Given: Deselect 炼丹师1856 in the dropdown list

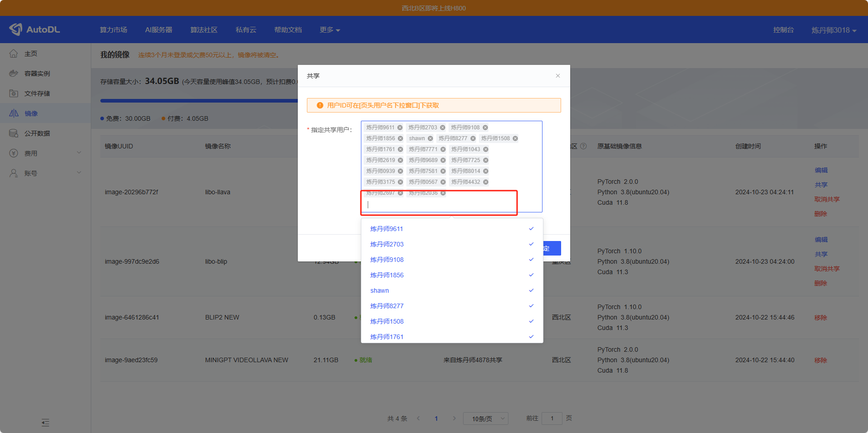Looking at the screenshot, I should (452, 275).
